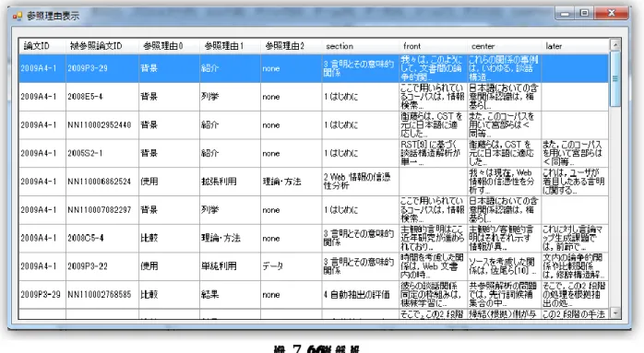The image size is (644, 353).
Task: Sort by 被参照論文ID column header
Action: (101, 46)
